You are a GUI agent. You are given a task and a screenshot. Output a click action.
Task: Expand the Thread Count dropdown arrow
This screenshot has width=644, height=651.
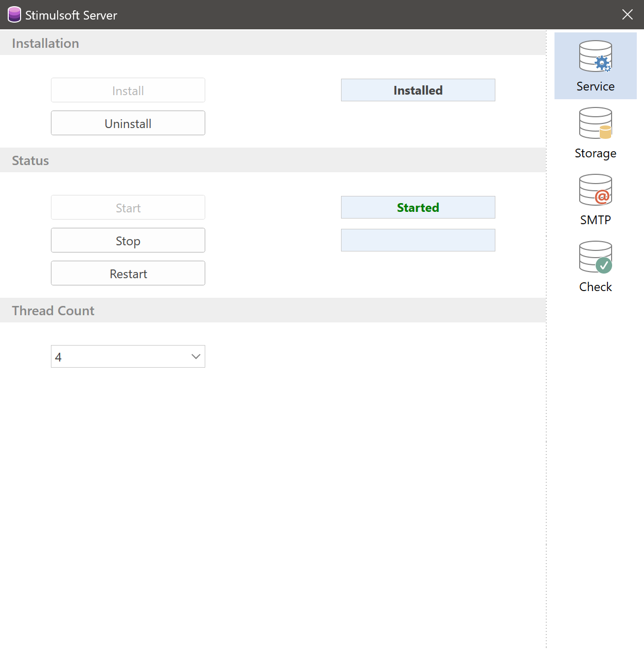pyautogui.click(x=195, y=357)
